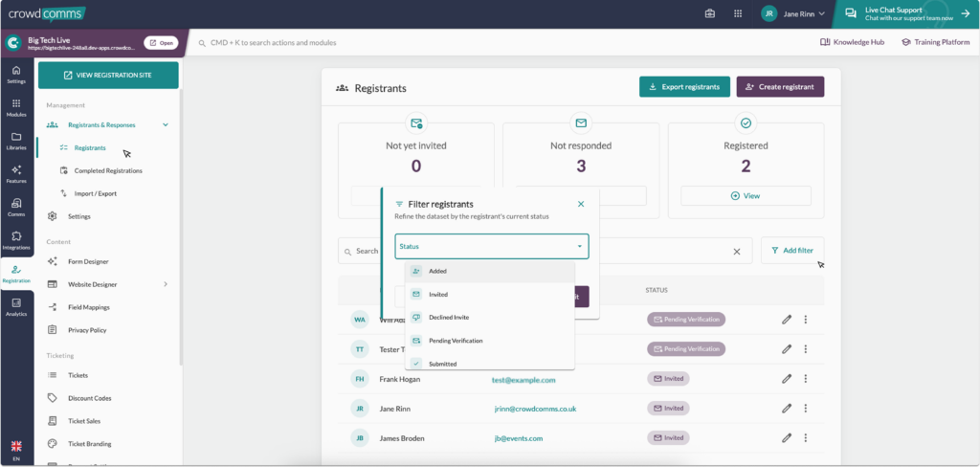Screen dimensions: 980x467
Task: Close the Filter registrants popup
Action: click(x=581, y=204)
